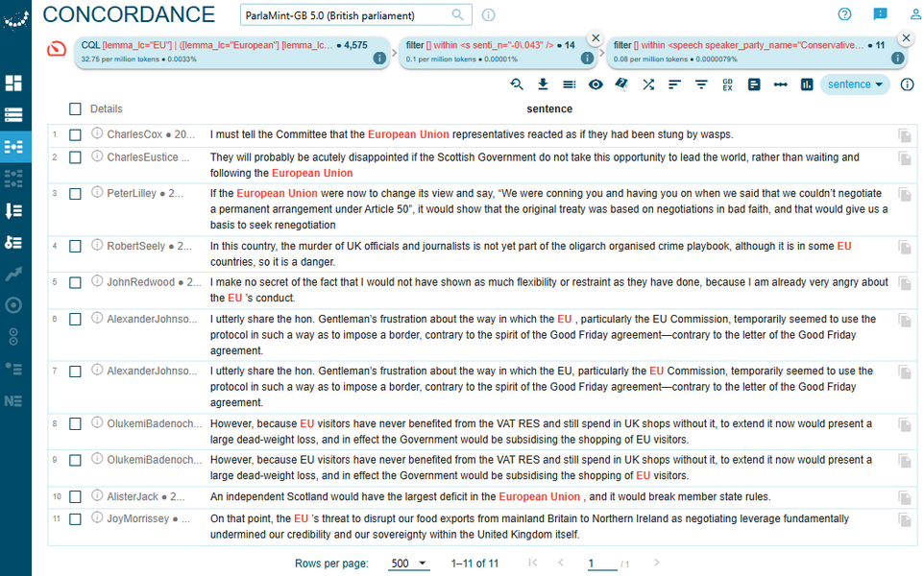
Task: Copy the first concordance line to clipboard
Action: click(x=903, y=133)
